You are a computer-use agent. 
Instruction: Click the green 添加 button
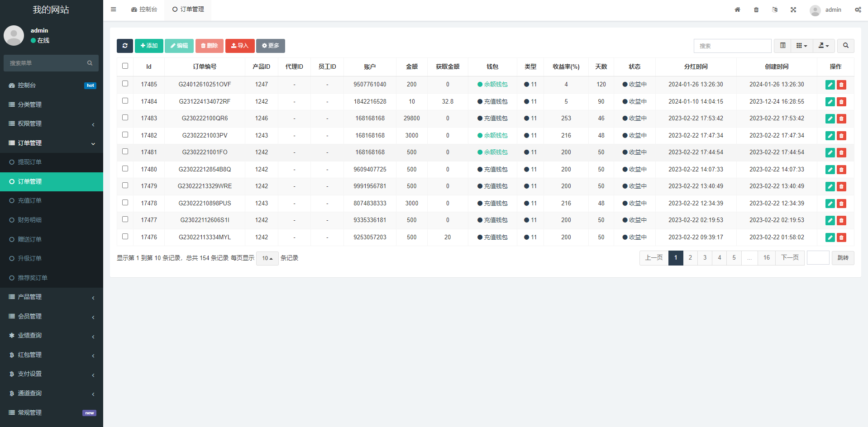tap(149, 46)
